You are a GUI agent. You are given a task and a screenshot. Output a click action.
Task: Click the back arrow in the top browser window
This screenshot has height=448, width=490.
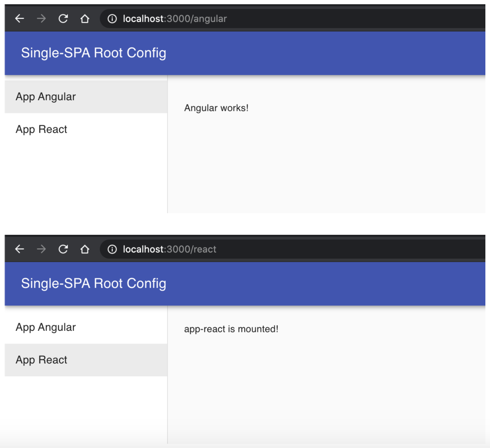(x=19, y=18)
